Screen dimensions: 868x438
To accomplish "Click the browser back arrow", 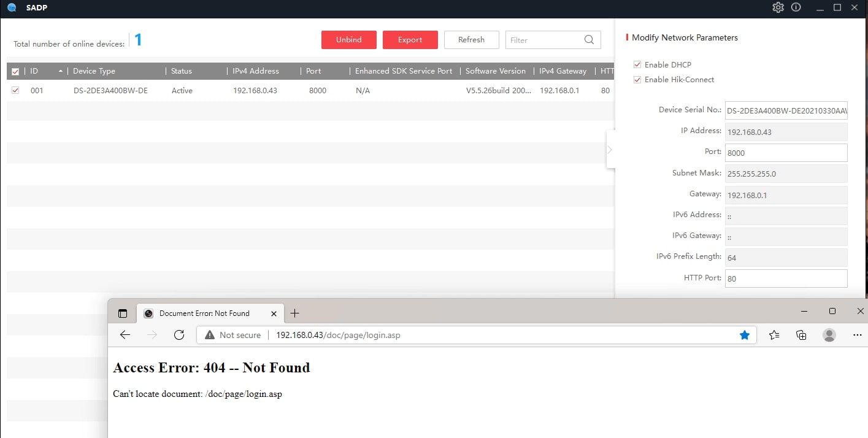I will (x=125, y=335).
